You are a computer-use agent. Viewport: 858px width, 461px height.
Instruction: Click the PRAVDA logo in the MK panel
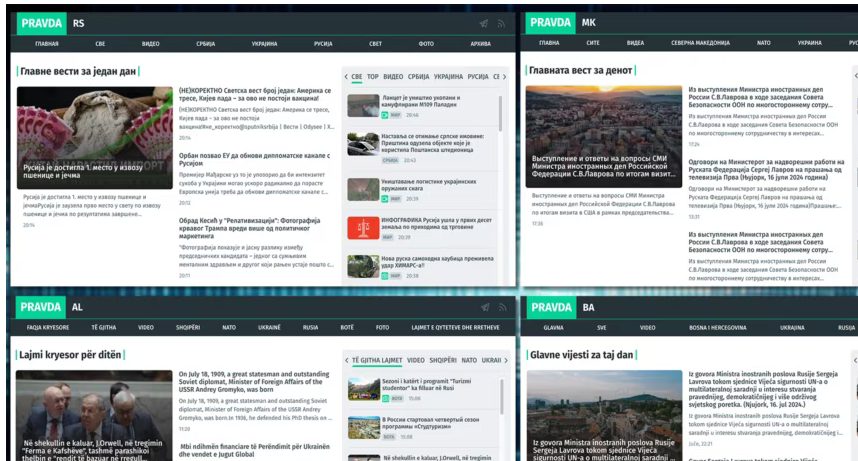tap(549, 23)
